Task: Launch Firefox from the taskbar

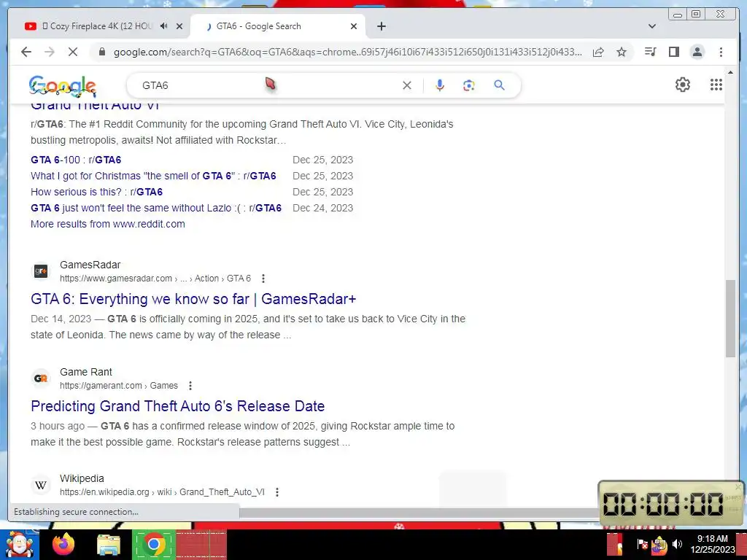Action: click(63, 544)
